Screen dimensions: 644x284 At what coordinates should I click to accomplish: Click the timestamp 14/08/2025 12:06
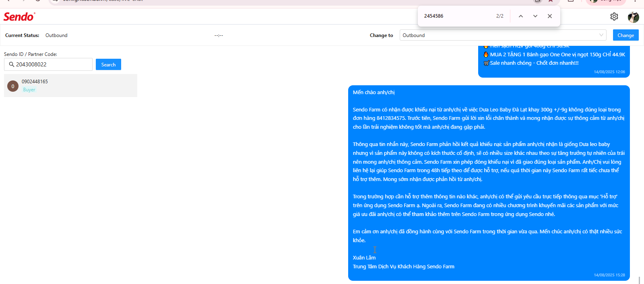(609, 72)
